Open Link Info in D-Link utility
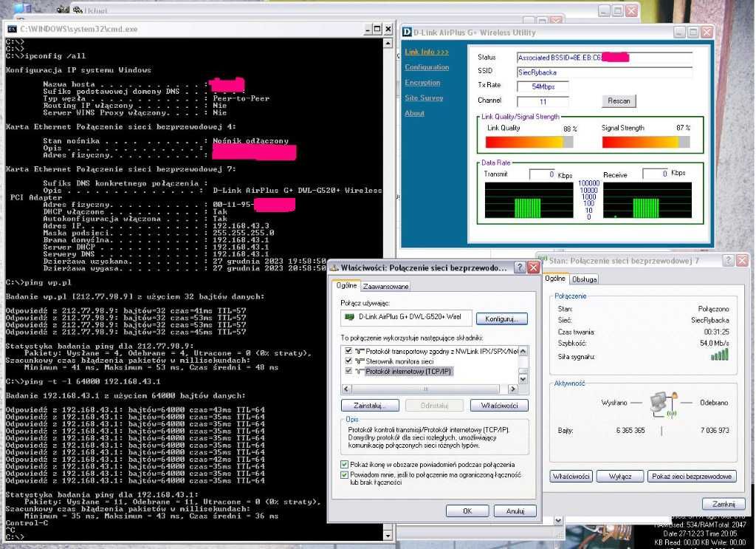This screenshot has height=549, width=756. click(427, 52)
